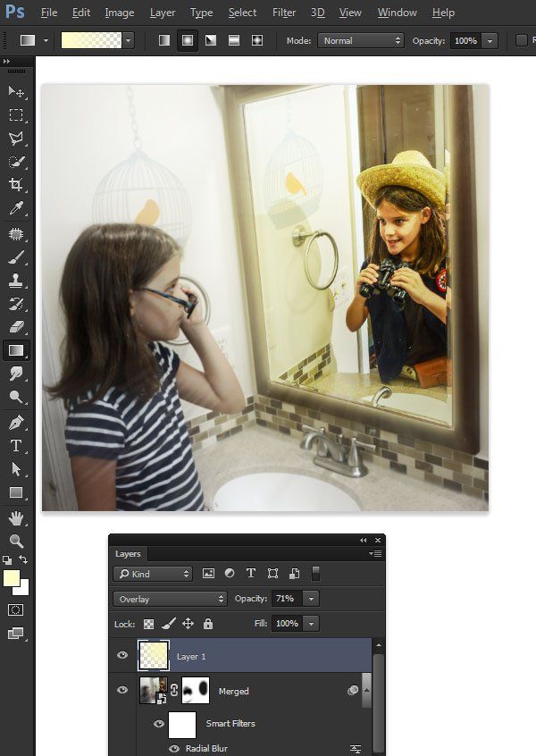Reset default foreground and background colors
Image resolution: width=536 pixels, height=756 pixels.
coord(7,559)
